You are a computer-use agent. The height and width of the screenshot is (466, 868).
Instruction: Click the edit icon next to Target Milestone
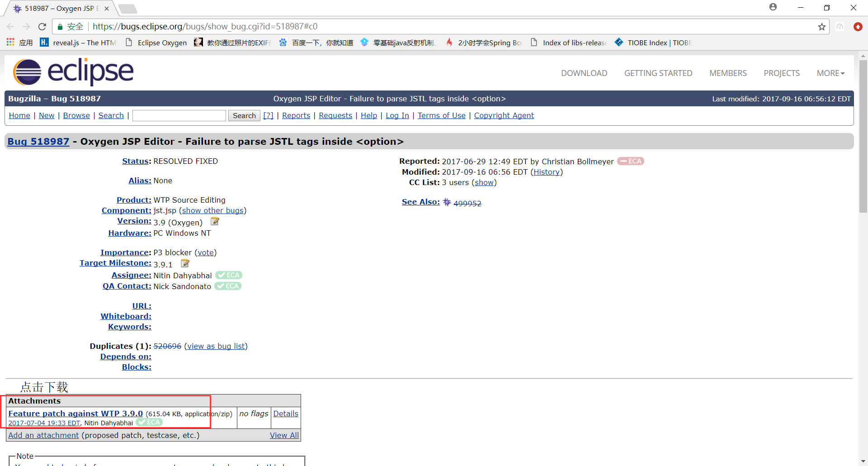pyautogui.click(x=185, y=263)
